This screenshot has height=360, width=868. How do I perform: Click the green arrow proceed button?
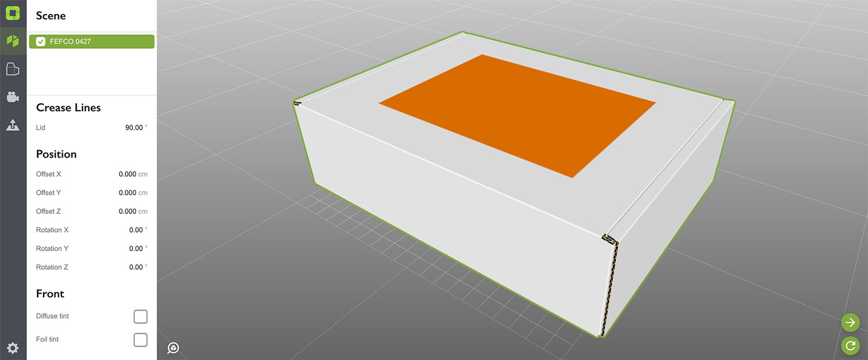click(850, 322)
